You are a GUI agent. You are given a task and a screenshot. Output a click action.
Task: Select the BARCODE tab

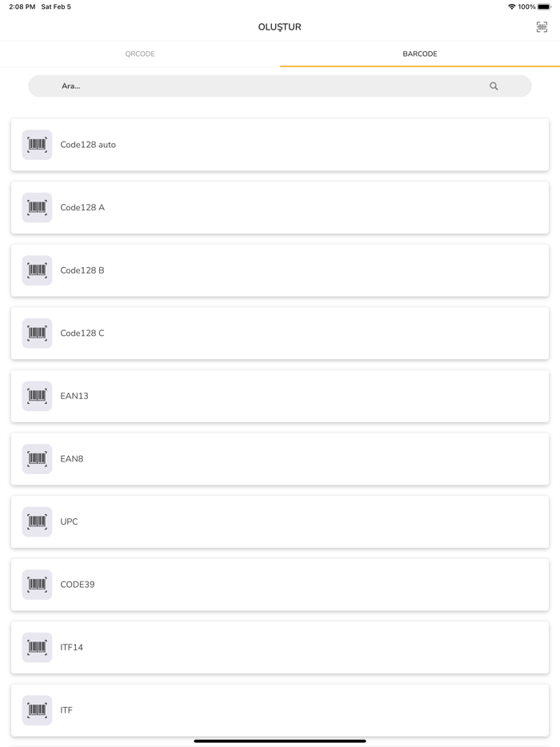click(x=420, y=54)
